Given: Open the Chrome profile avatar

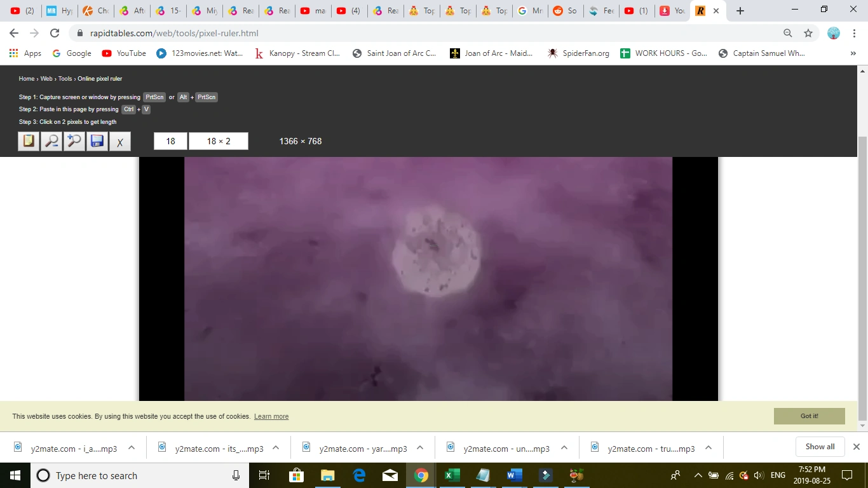Looking at the screenshot, I should (x=834, y=33).
